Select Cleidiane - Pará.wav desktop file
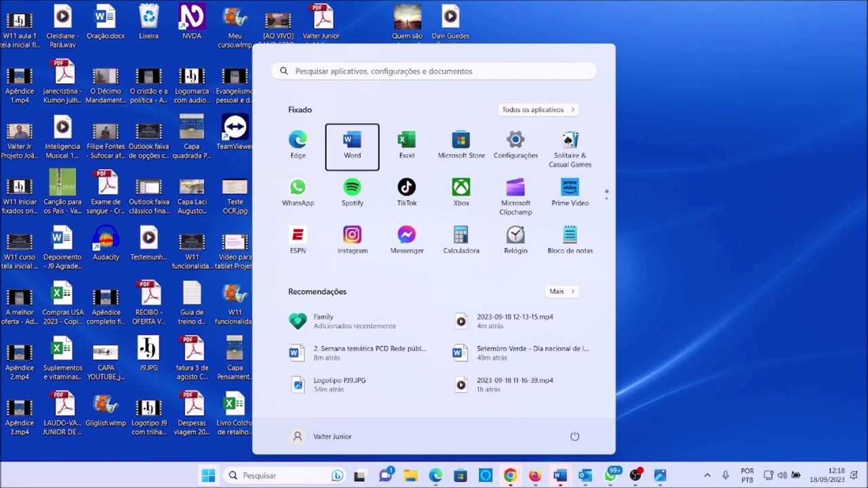The height and width of the screenshot is (488, 868). pyautogui.click(x=62, y=26)
